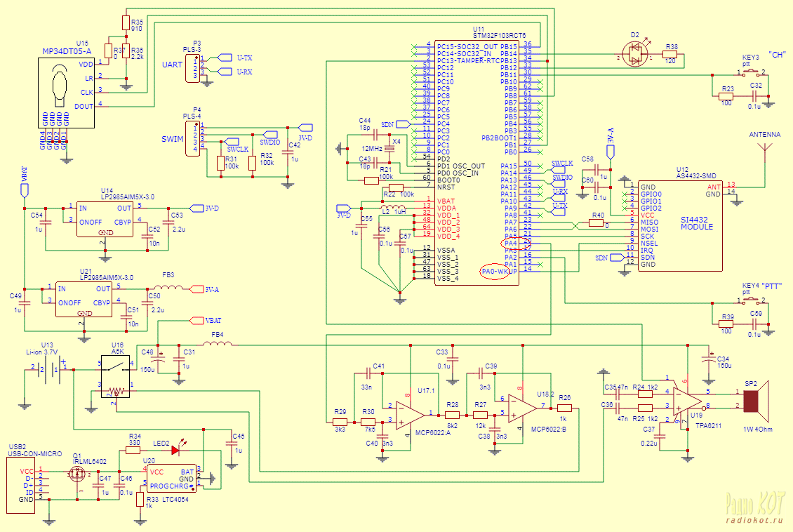Click the U14 LP2985 regulator block
Screen dimensions: 793x532
(x=105, y=218)
